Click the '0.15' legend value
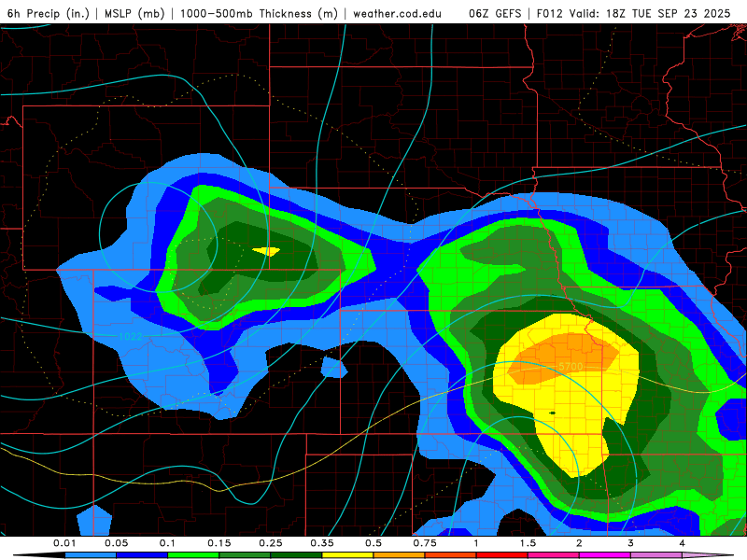The height and width of the screenshot is (560, 747). (x=219, y=543)
